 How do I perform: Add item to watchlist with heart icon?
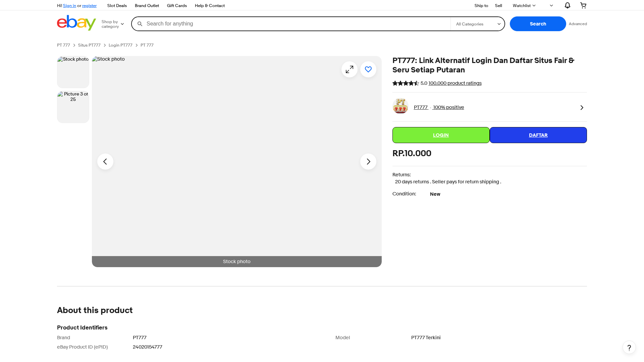(368, 69)
